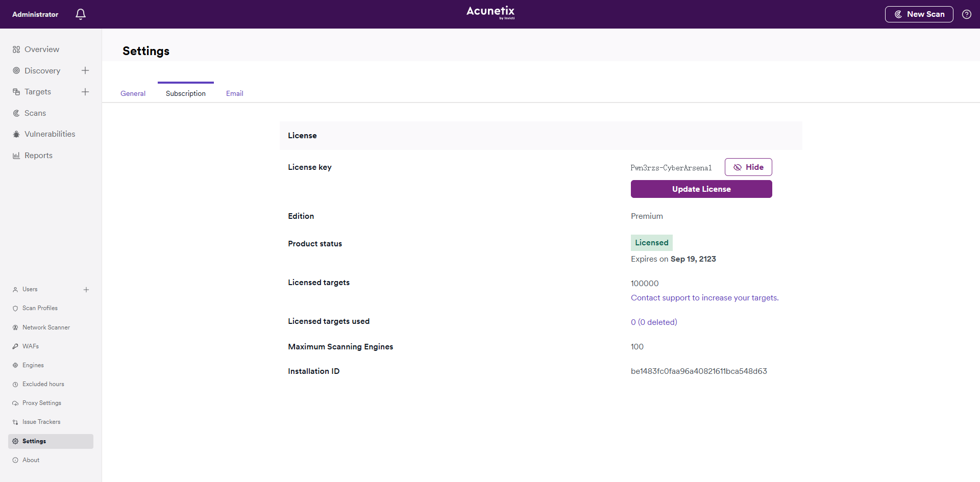Click the Discovery sidebar icon
This screenshot has width=980, height=482.
click(x=16, y=70)
